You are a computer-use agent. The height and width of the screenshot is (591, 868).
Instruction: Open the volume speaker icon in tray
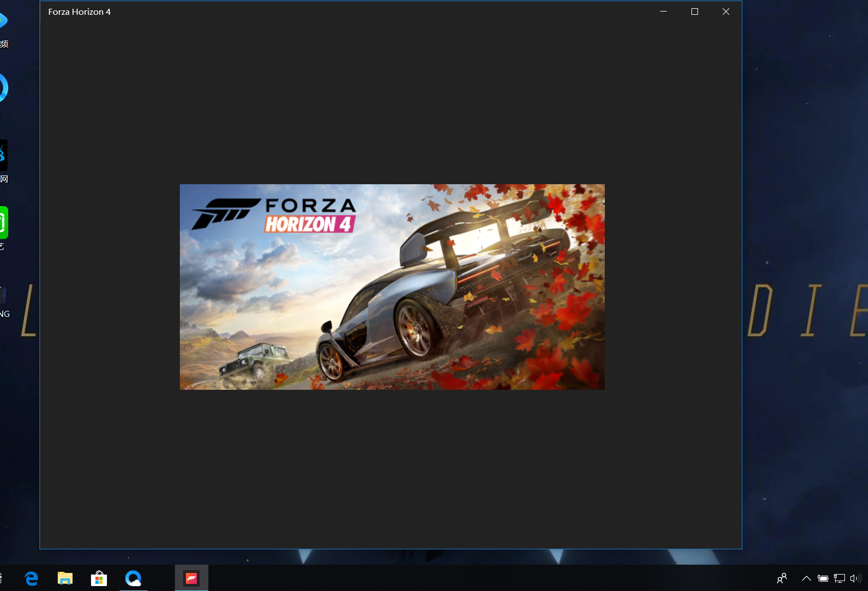pyautogui.click(x=855, y=578)
